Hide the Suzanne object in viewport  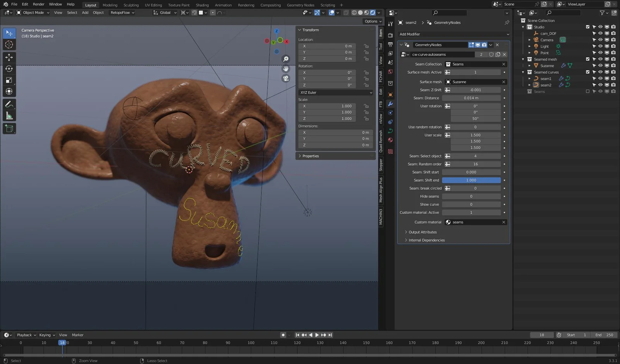pos(600,65)
